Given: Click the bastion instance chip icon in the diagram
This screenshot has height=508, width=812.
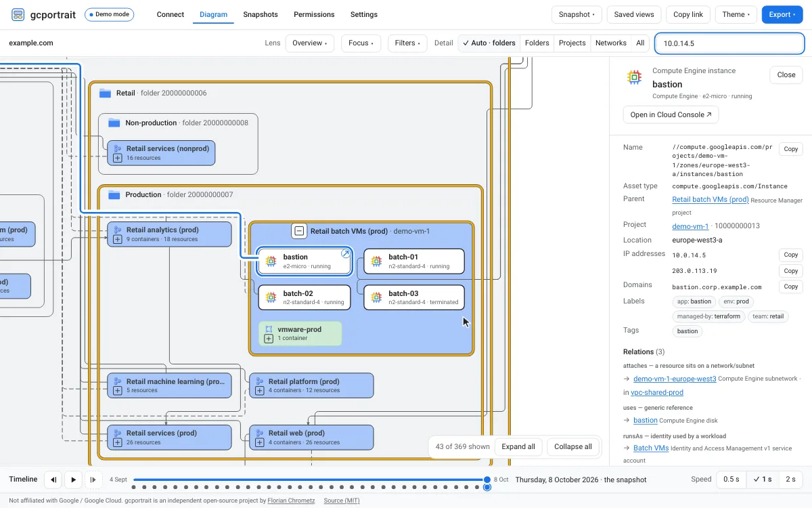Looking at the screenshot, I should [x=271, y=261].
